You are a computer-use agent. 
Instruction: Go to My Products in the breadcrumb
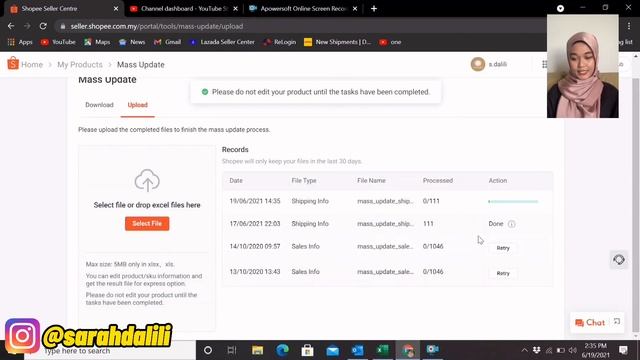tap(80, 64)
